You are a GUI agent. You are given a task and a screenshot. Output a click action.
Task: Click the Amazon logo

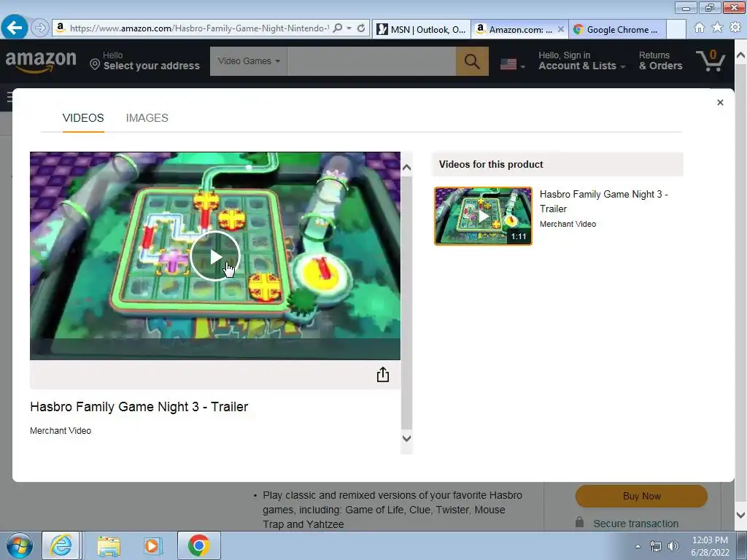click(41, 61)
